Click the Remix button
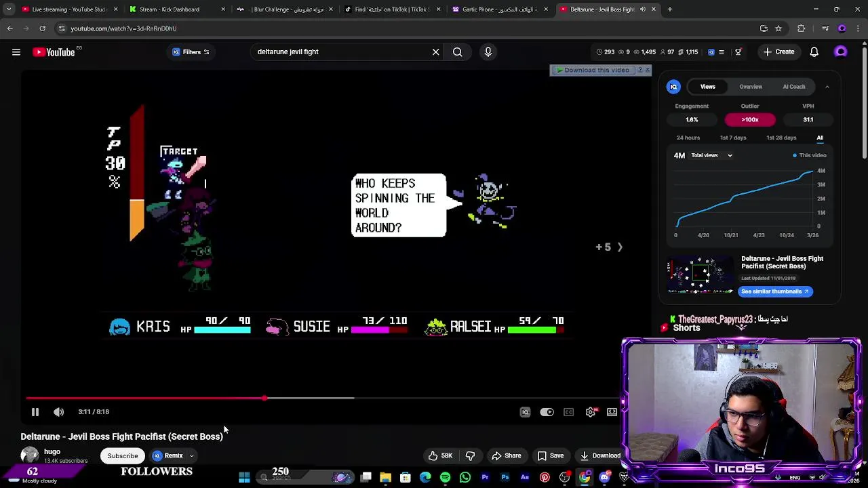Viewport: 868px width, 488px height. 167,455
